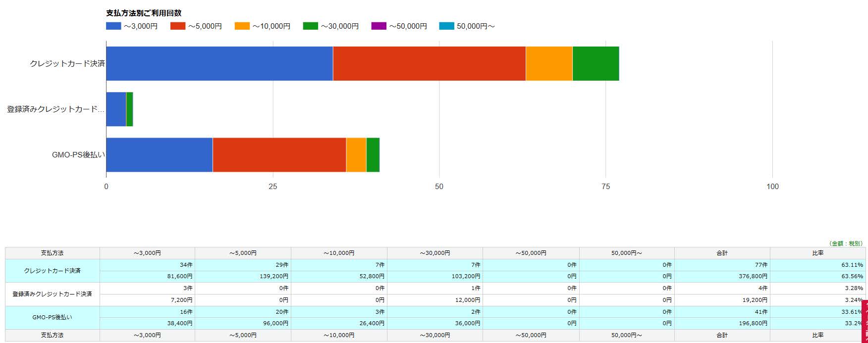Viewport: 868px width, 343px height.
Task: Click the GMO-PS後払い axis label on the chart
Action: coord(78,155)
